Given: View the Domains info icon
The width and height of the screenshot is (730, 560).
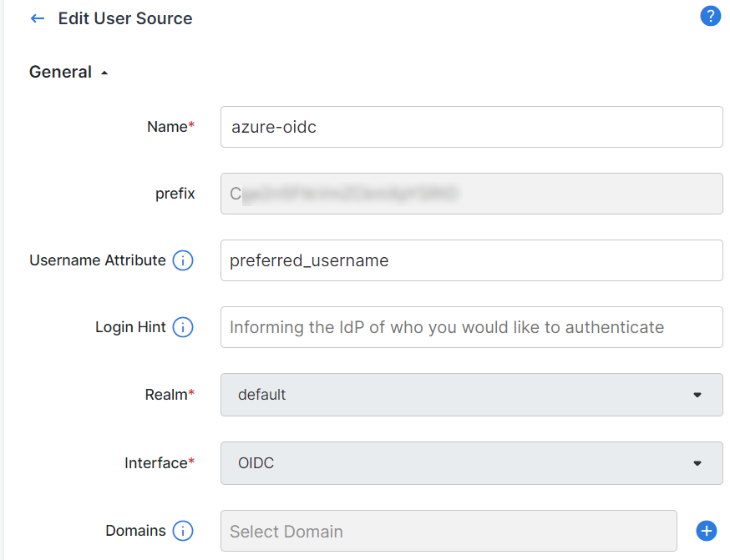Looking at the screenshot, I should [183, 531].
